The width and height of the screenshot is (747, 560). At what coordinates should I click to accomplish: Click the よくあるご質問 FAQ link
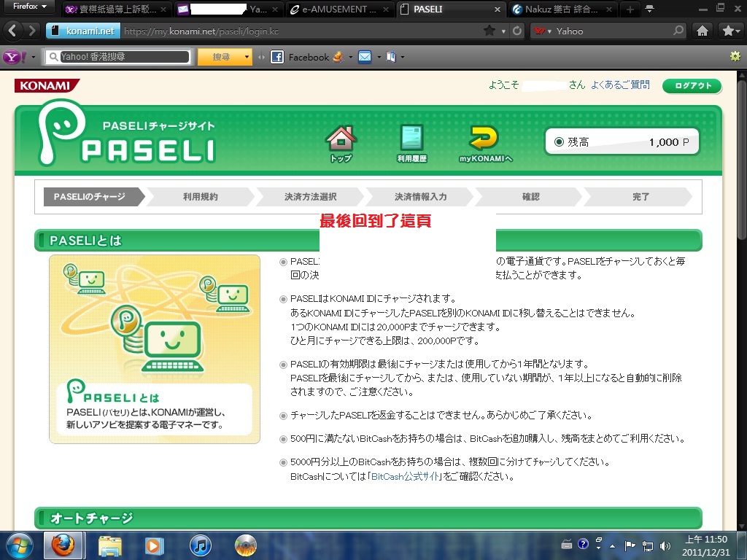(x=619, y=85)
